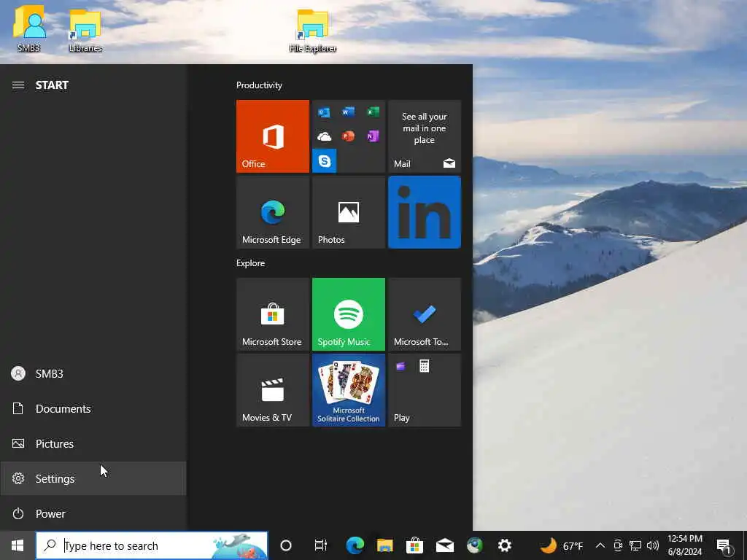Select the SMB3 desktop folder icon

point(29,28)
